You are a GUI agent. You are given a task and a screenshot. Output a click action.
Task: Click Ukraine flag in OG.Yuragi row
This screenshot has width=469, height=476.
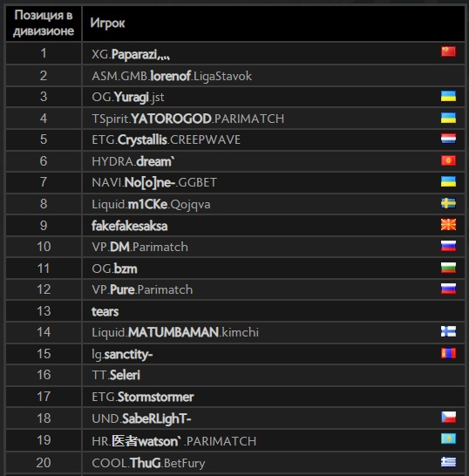(448, 96)
